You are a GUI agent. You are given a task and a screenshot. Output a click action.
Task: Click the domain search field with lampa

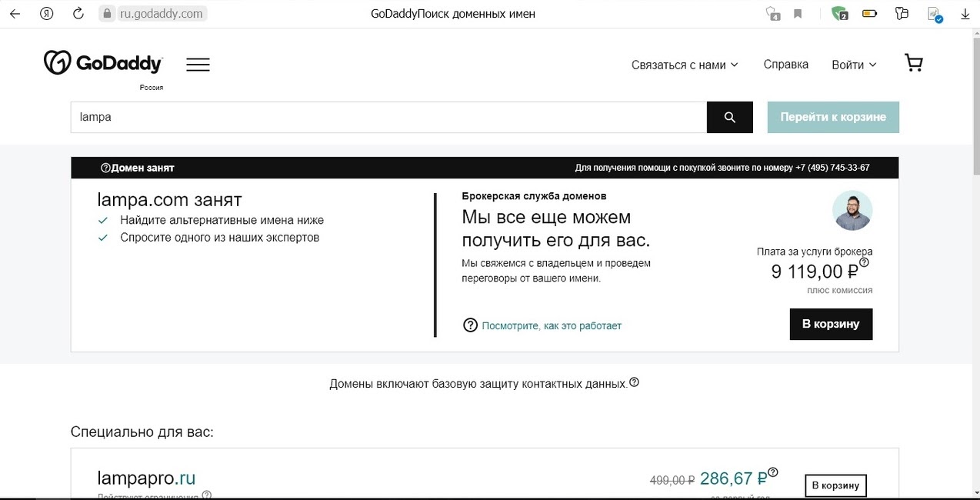pos(388,117)
